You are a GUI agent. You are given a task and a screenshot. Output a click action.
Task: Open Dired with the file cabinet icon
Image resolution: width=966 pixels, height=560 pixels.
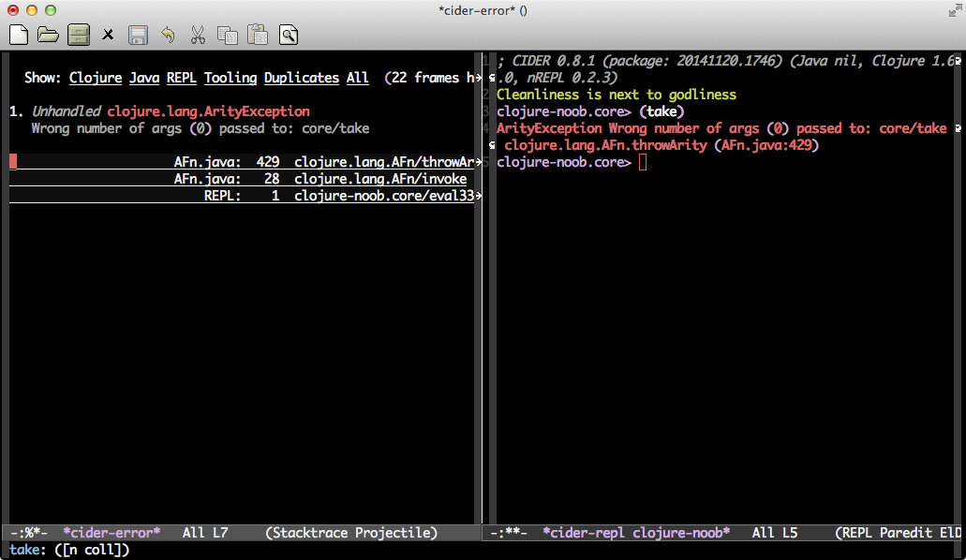pyautogui.click(x=78, y=36)
